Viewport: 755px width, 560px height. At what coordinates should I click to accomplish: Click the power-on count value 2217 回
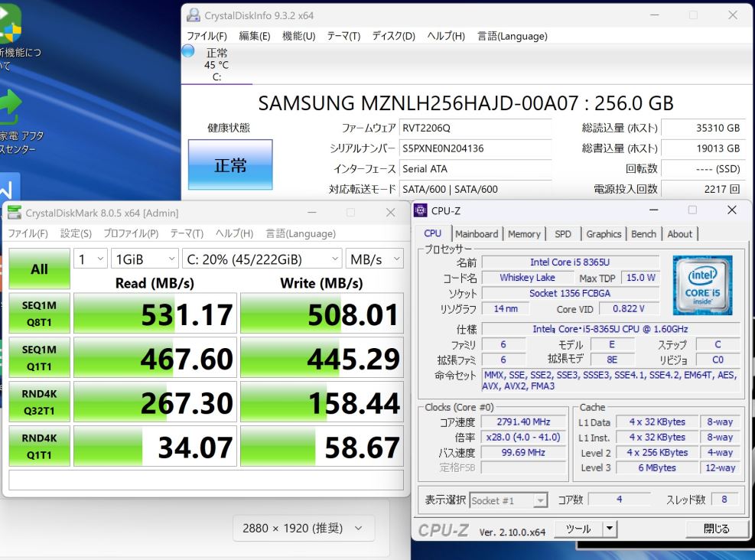click(x=703, y=189)
